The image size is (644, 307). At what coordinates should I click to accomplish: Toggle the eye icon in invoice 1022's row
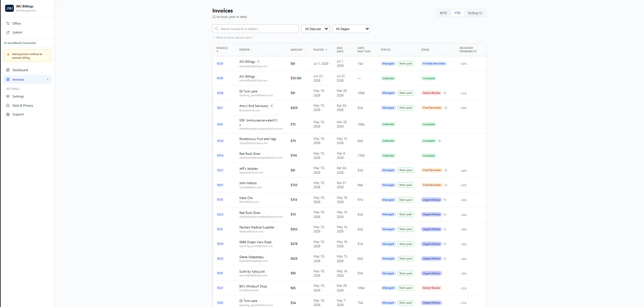[446, 170]
